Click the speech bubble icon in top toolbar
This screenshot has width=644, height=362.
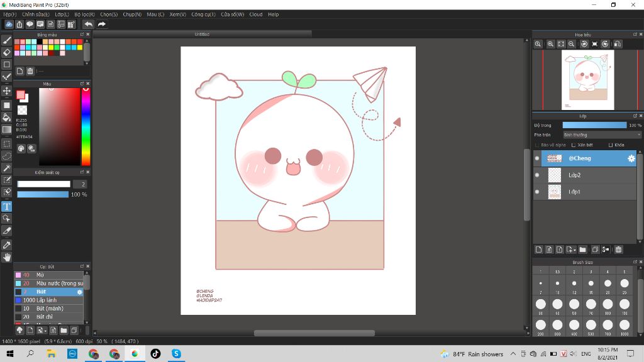point(30,25)
